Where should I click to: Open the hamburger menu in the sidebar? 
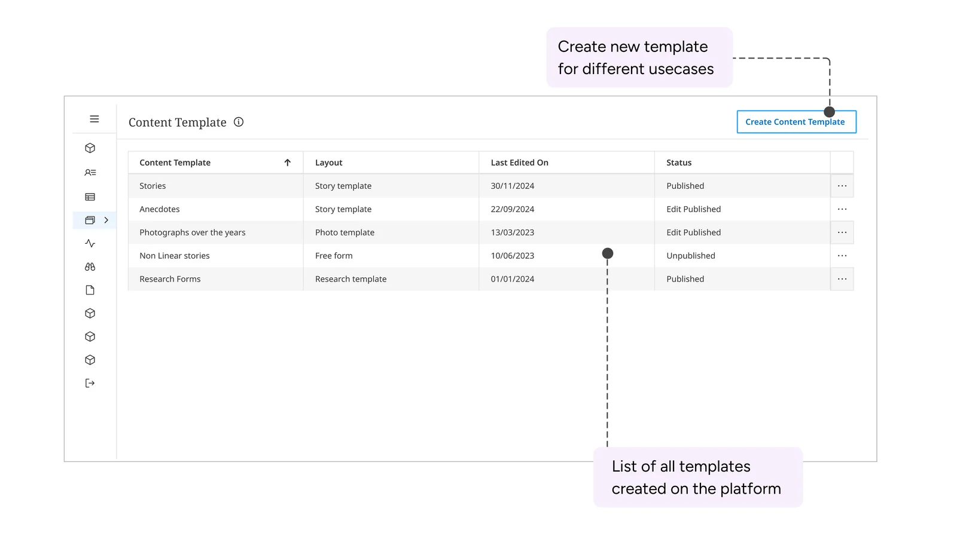(95, 119)
